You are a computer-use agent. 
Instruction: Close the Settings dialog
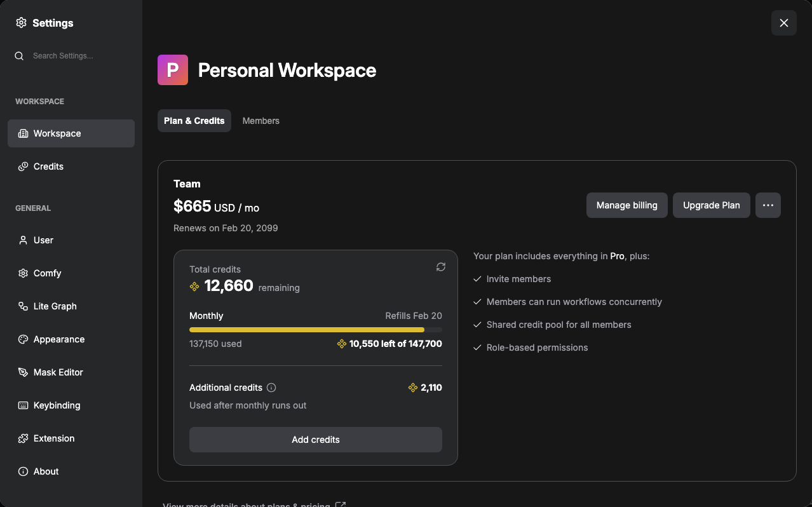click(784, 23)
